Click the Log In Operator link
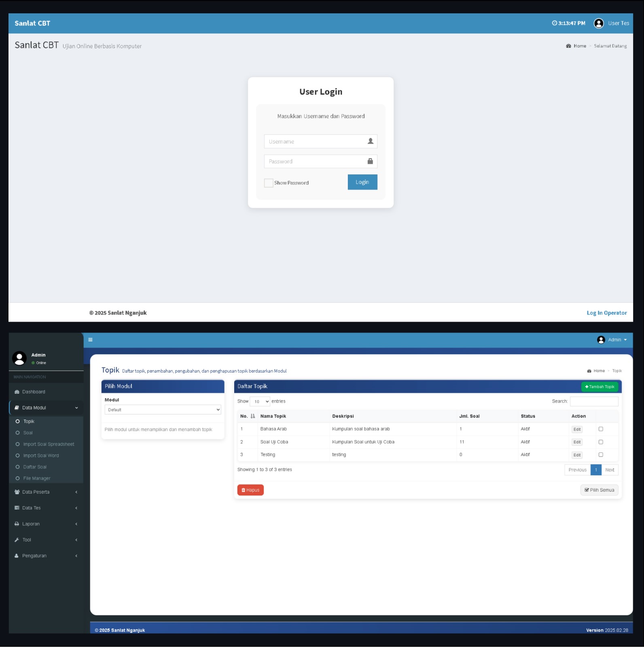The image size is (644, 647). pos(606,313)
